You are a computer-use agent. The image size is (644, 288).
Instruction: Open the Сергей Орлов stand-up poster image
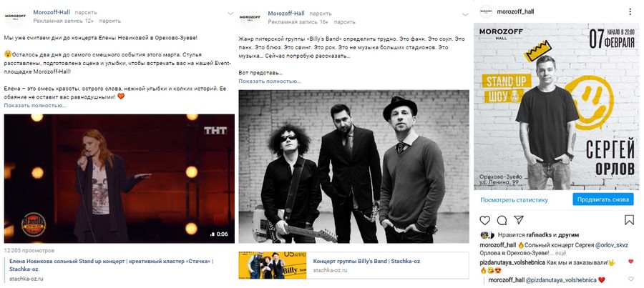click(x=555, y=106)
